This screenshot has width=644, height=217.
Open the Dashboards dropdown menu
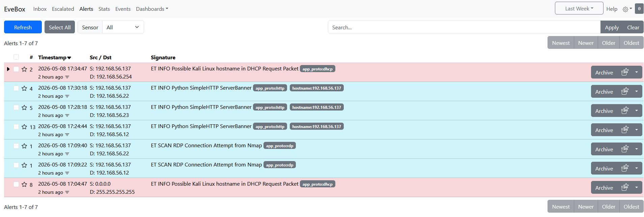coord(152,9)
